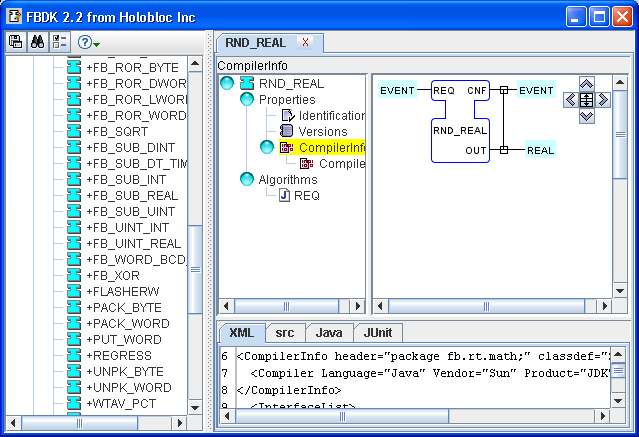Screen dimensions: 639x437
Task: Collapse the RND_REAL root node sphere
Action: (227, 83)
